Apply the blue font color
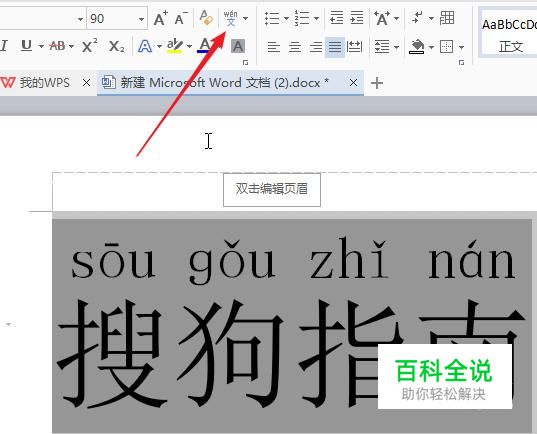The width and height of the screenshot is (537, 434). click(204, 46)
